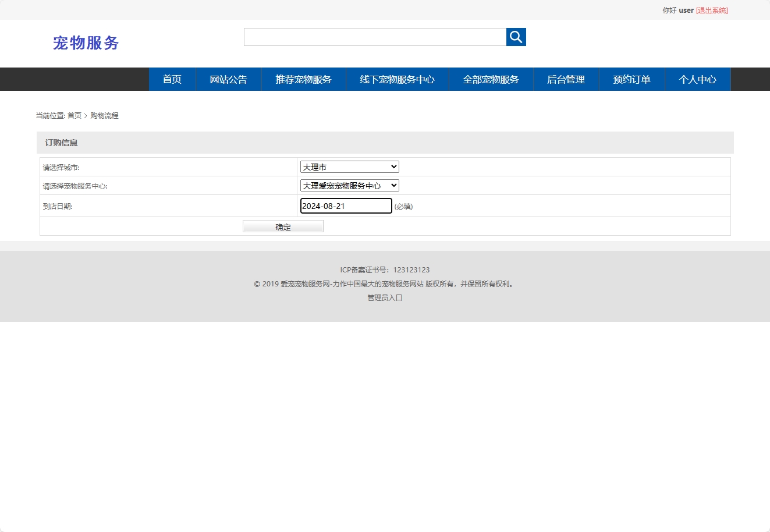
Task: Browse 全部宠物服务 all services
Action: [491, 79]
